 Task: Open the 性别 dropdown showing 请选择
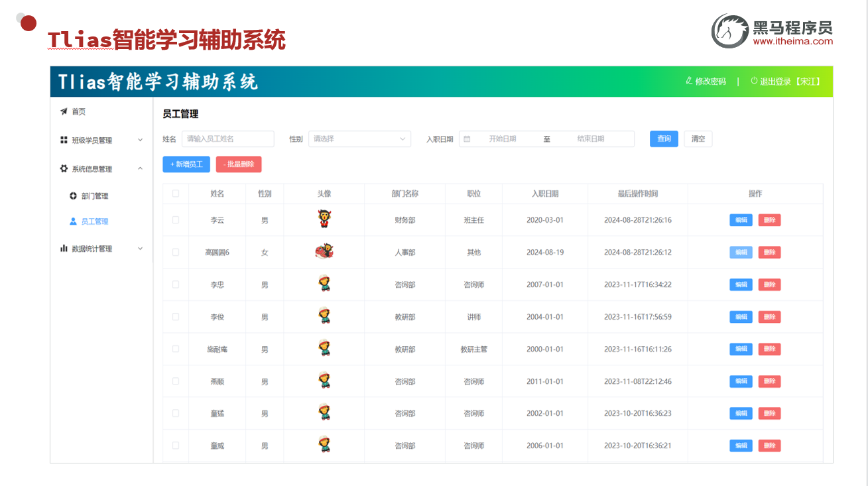359,139
